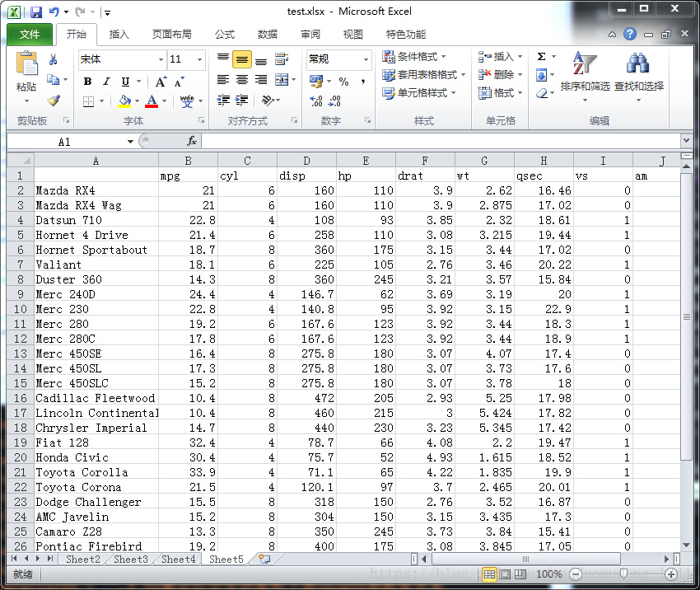
Task: Click the 删除 delete cells button
Action: click(500, 75)
